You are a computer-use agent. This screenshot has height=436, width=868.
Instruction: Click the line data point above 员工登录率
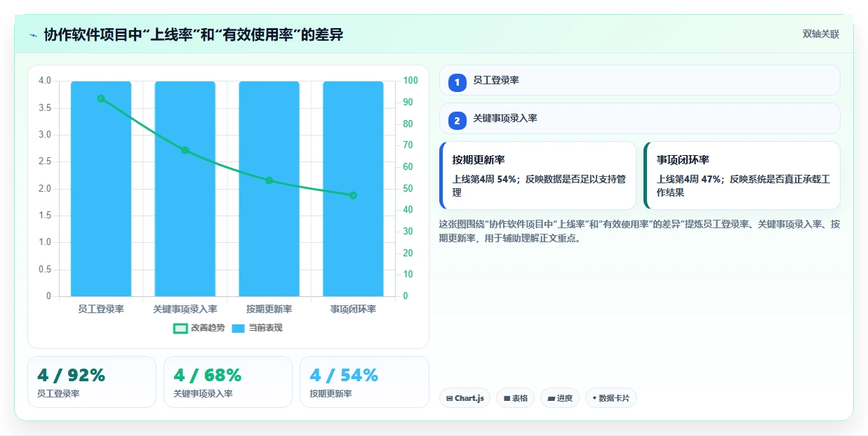pyautogui.click(x=101, y=98)
